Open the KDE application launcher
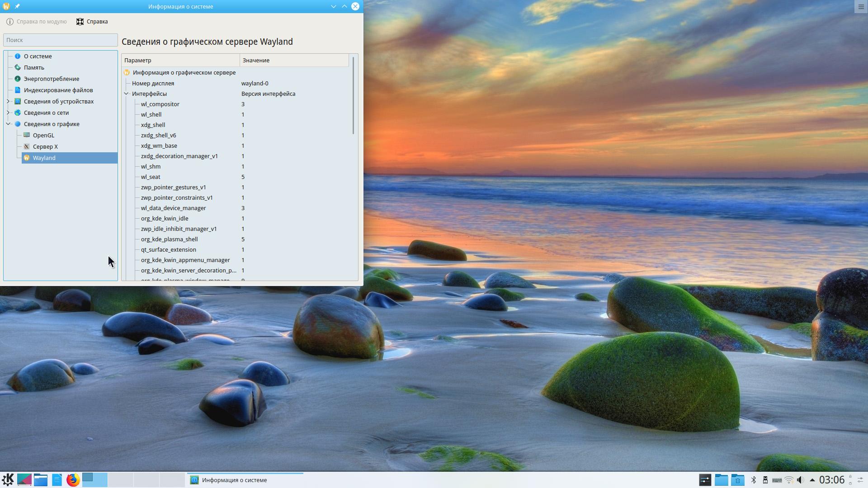The image size is (868, 488). [8, 480]
